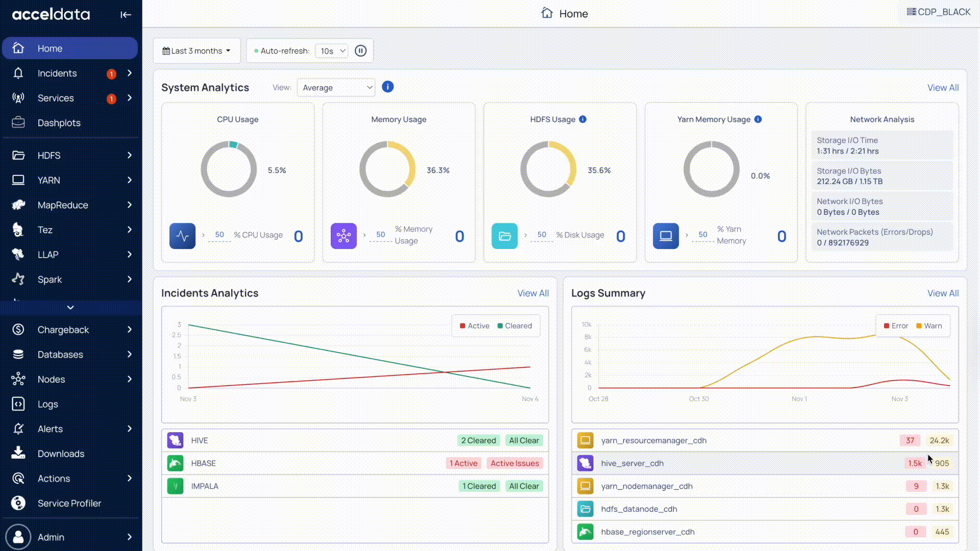Click the green HDFS disk folder icon
The height and width of the screenshot is (551, 980).
(x=504, y=236)
